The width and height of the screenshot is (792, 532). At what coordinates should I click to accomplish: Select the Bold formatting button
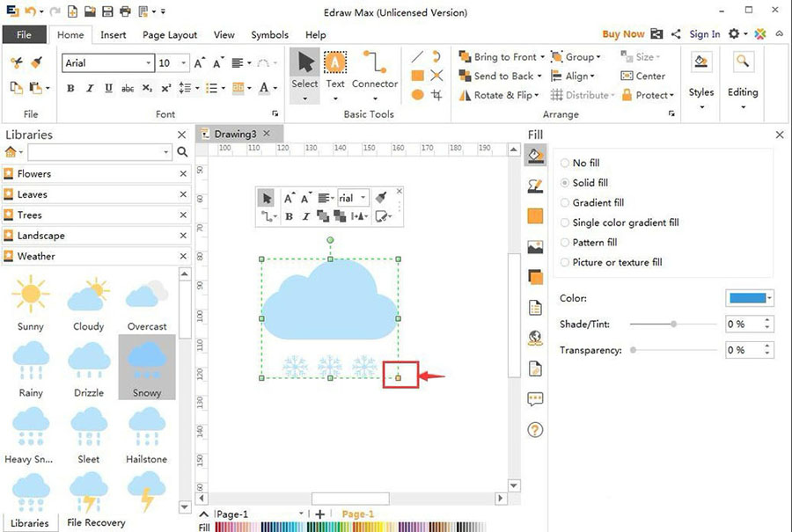point(70,88)
